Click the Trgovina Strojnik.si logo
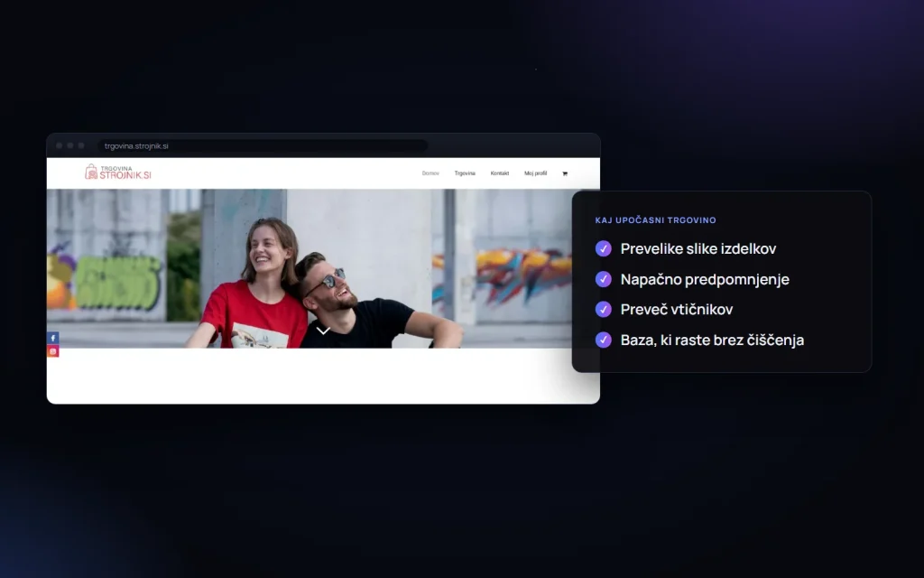 pyautogui.click(x=118, y=172)
